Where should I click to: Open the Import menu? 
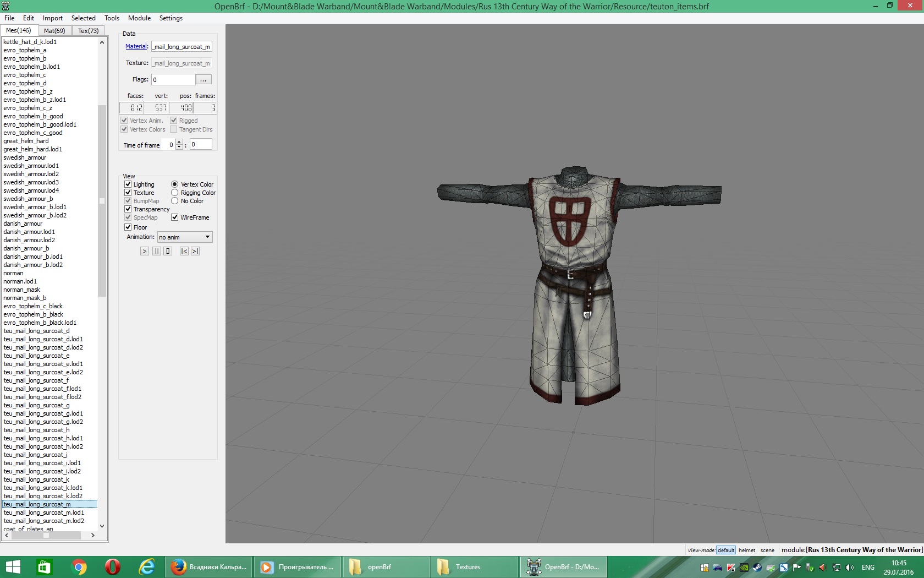click(53, 18)
